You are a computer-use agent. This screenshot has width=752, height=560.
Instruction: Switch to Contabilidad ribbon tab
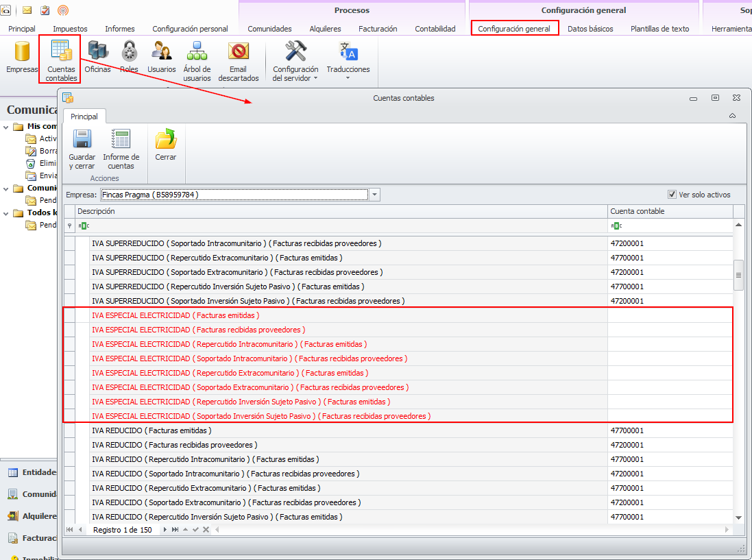pyautogui.click(x=435, y=29)
